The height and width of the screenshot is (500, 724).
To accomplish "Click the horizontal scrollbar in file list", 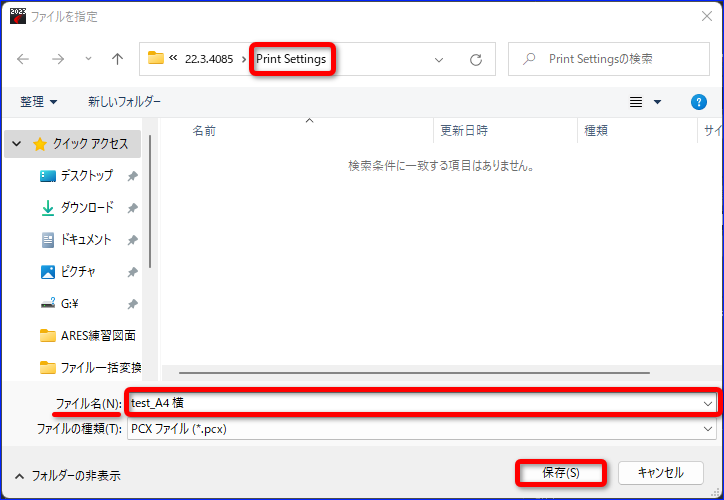I will (414, 373).
